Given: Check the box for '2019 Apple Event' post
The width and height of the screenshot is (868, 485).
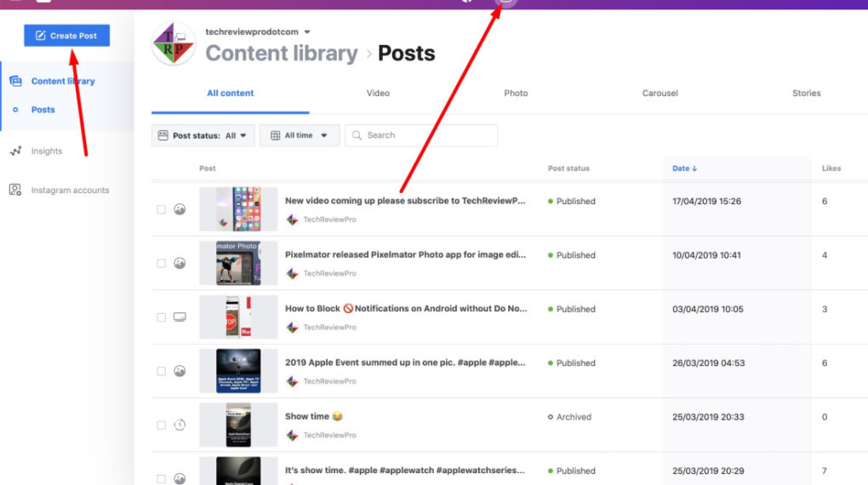Looking at the screenshot, I should click(x=162, y=371).
